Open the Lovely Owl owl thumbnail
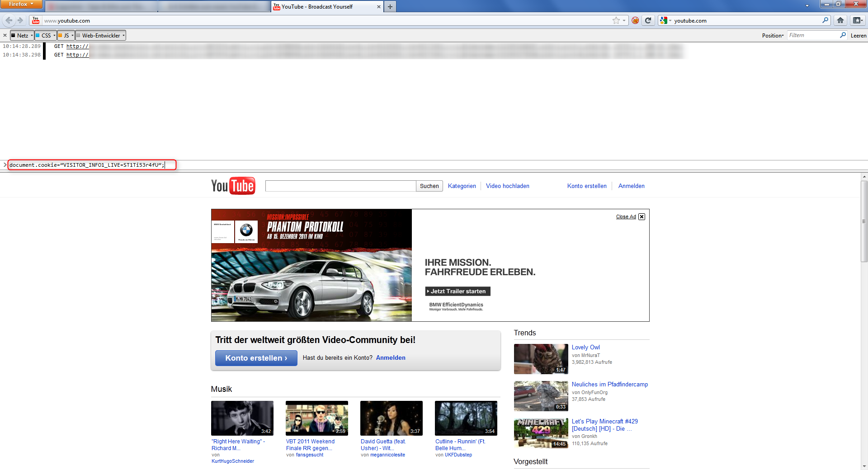Screen dimensions: 868x470 coord(541,359)
